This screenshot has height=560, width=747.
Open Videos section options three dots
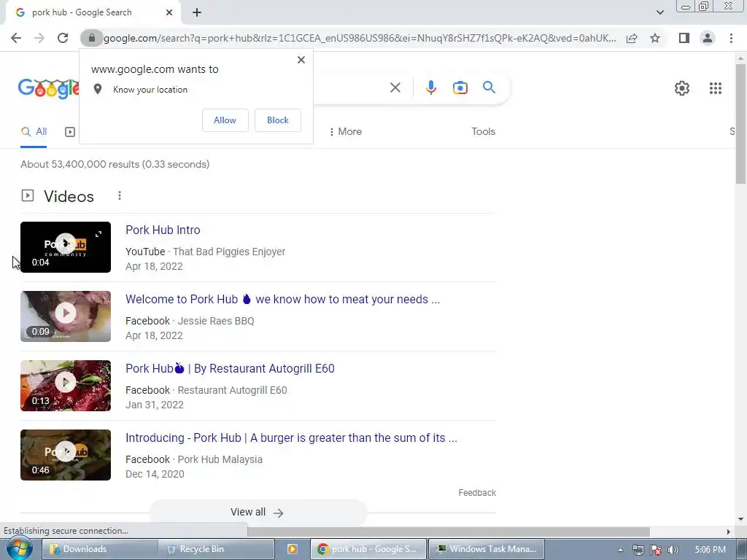(x=120, y=195)
